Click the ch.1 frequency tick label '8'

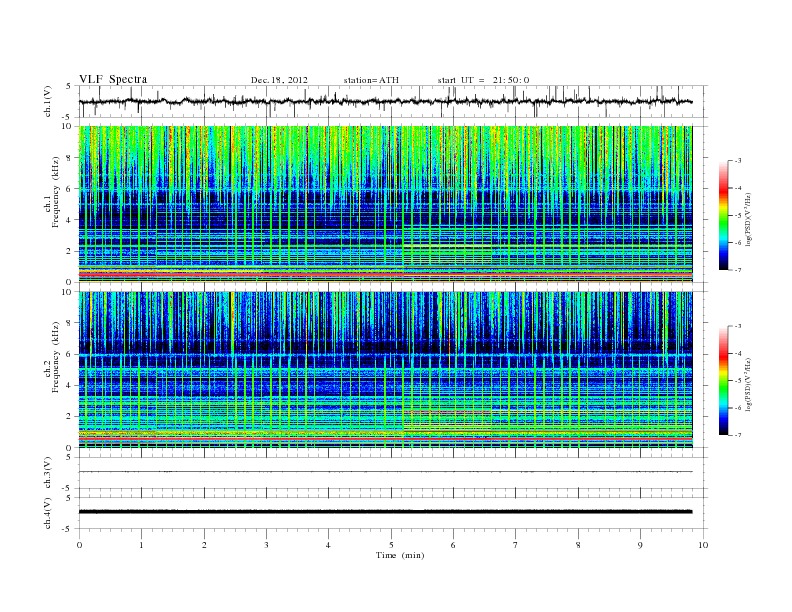[70, 158]
